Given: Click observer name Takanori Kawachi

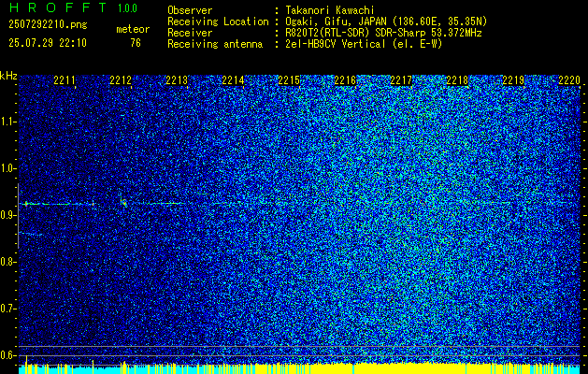Looking at the screenshot, I should click(330, 10).
